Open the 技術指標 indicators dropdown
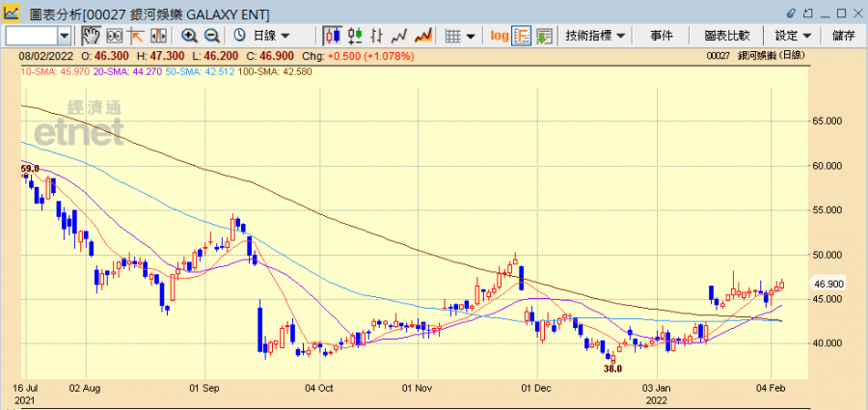This screenshot has width=868, height=410. (x=595, y=36)
